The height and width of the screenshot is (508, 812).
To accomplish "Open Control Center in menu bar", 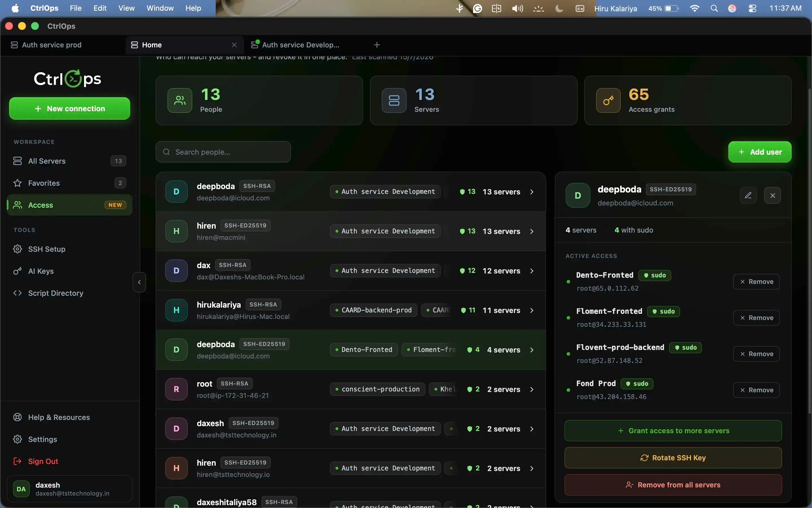I will 753,8.
